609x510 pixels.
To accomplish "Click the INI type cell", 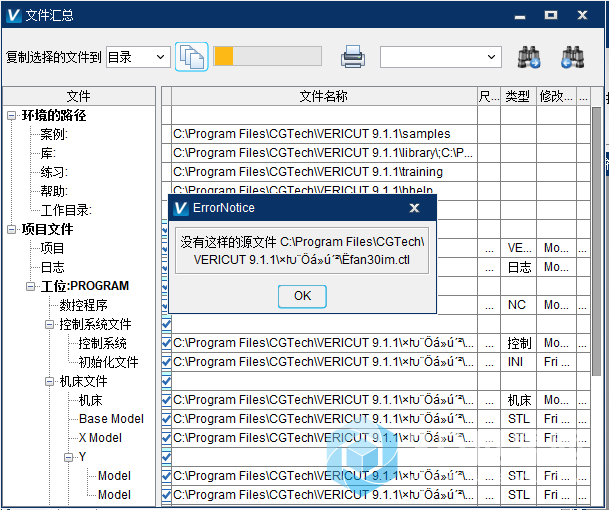I will 519,362.
